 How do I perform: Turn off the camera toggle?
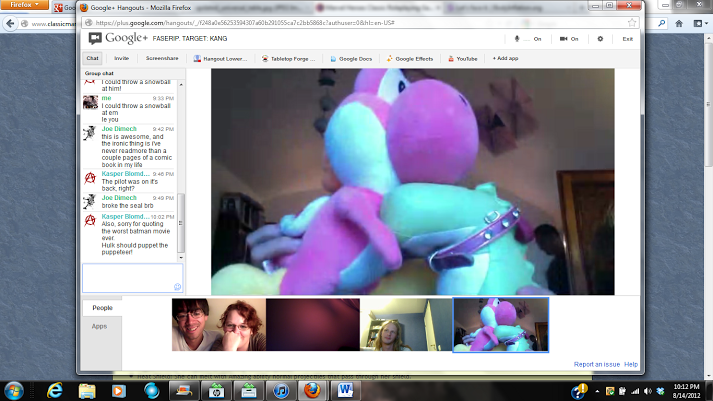click(x=569, y=39)
